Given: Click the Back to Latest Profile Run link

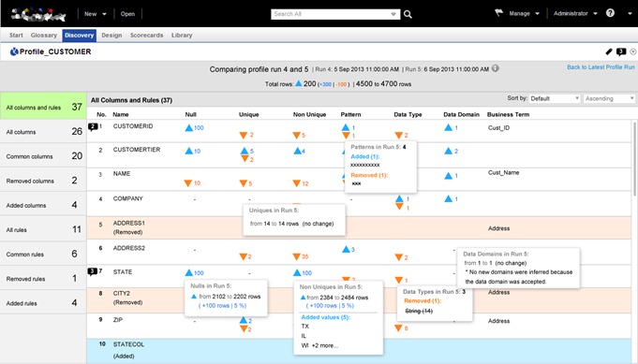Looking at the screenshot, I should [601, 67].
